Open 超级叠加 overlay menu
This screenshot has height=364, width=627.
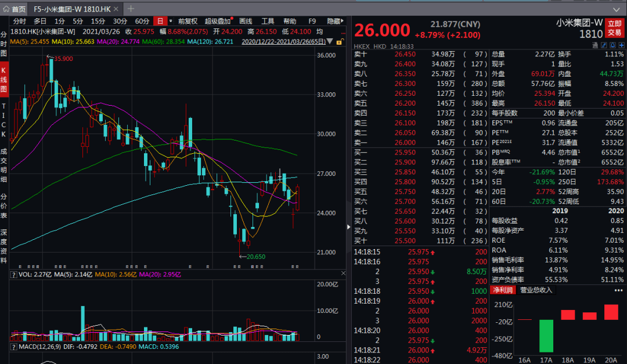point(218,21)
